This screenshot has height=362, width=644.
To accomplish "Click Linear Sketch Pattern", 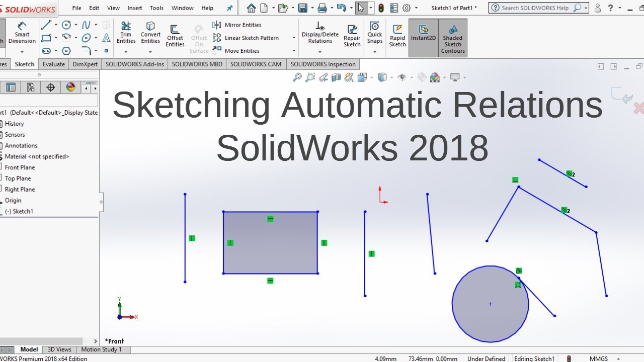I will tap(247, 38).
